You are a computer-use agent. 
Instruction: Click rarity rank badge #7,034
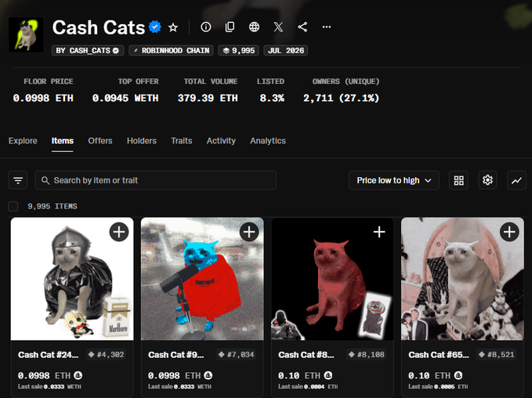coord(236,355)
